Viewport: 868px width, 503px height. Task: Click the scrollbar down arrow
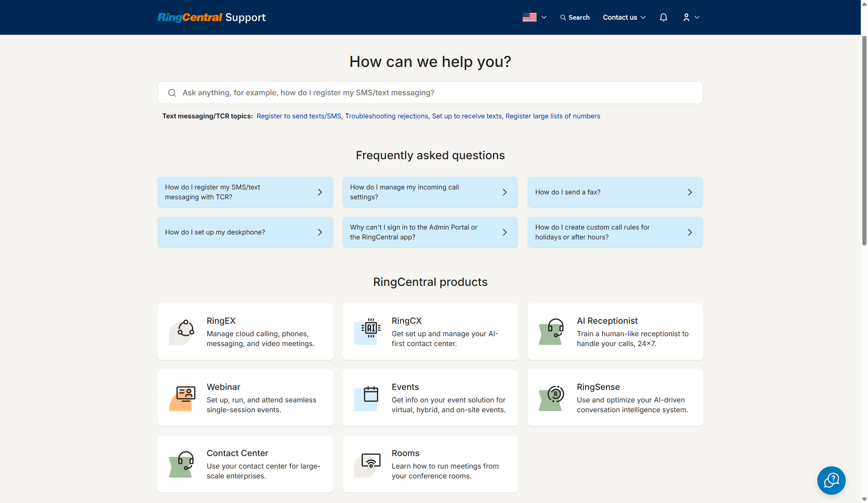864,499
